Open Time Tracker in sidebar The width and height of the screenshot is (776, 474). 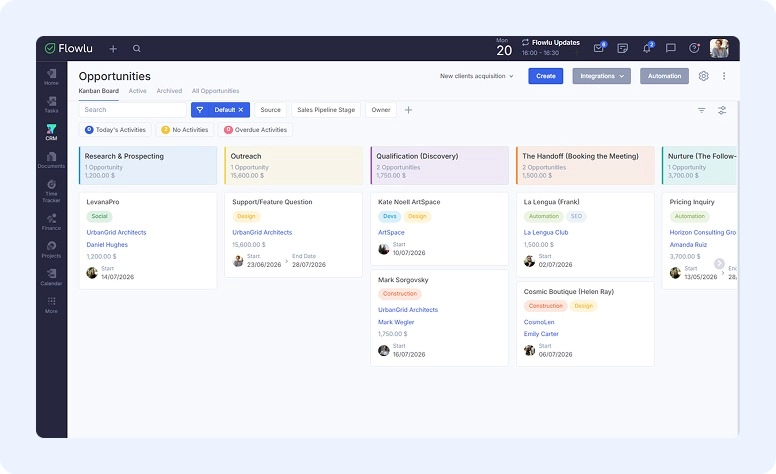(51, 191)
